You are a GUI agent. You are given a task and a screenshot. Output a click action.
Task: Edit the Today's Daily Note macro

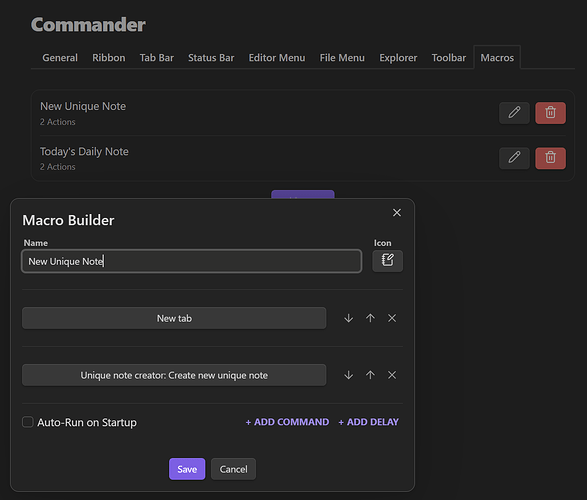pyautogui.click(x=514, y=158)
